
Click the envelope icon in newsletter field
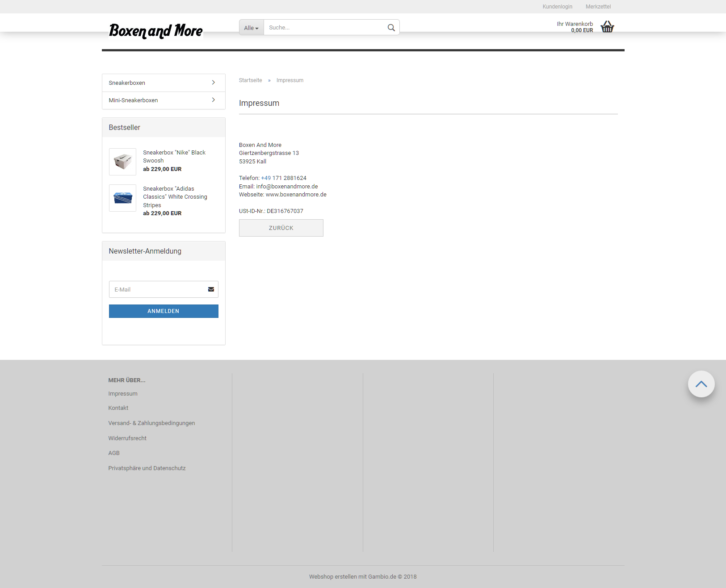tap(211, 289)
